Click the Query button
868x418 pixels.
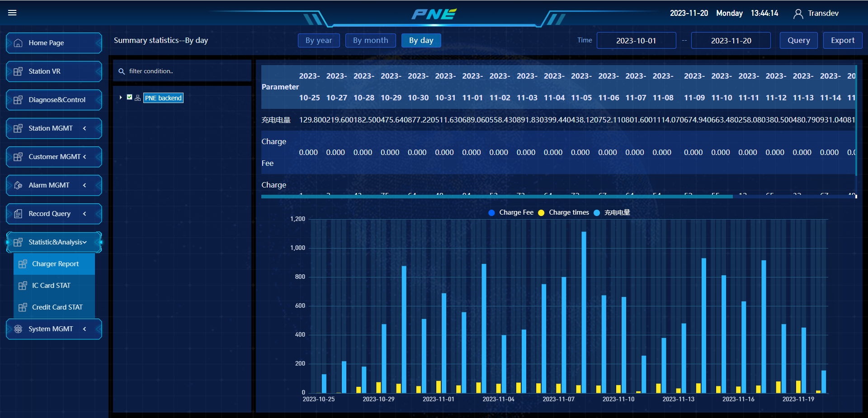(x=799, y=40)
